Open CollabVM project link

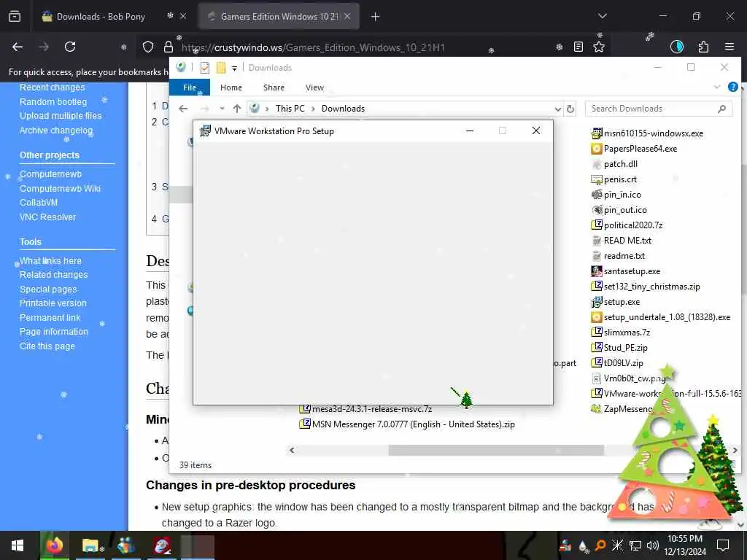(39, 203)
